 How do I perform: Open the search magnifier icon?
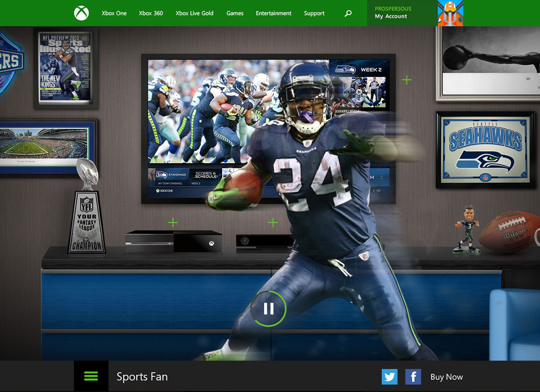348,14
